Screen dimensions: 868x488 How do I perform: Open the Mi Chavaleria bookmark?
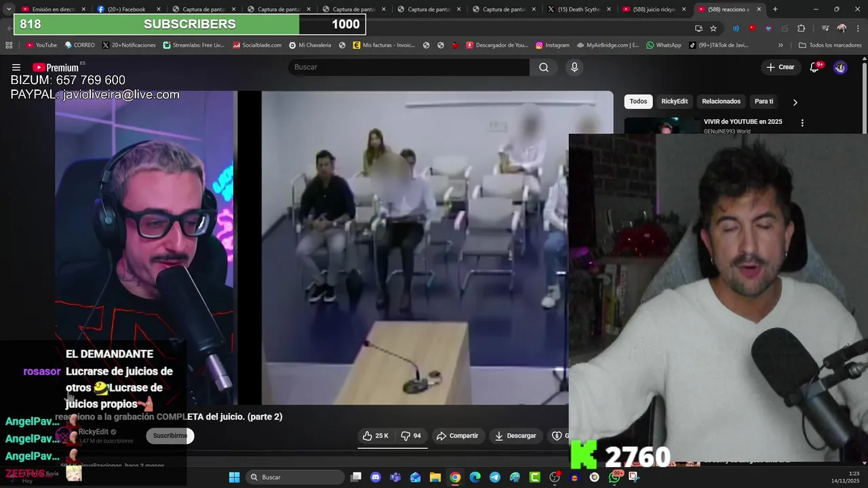coord(310,45)
